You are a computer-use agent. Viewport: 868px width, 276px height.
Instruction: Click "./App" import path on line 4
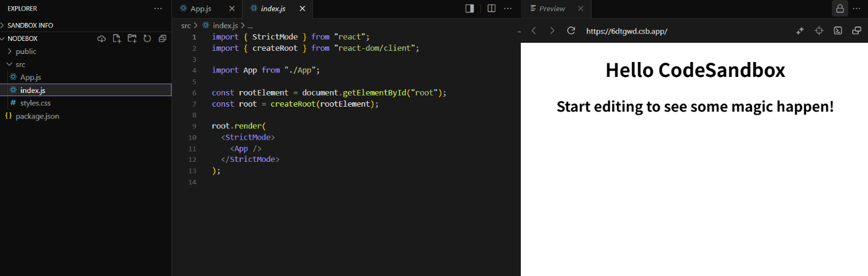point(301,70)
